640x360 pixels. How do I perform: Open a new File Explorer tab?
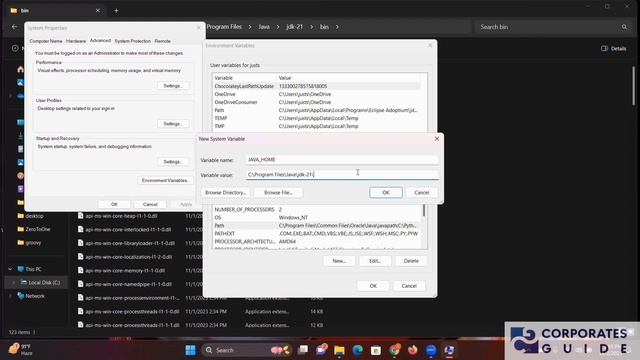(116, 11)
